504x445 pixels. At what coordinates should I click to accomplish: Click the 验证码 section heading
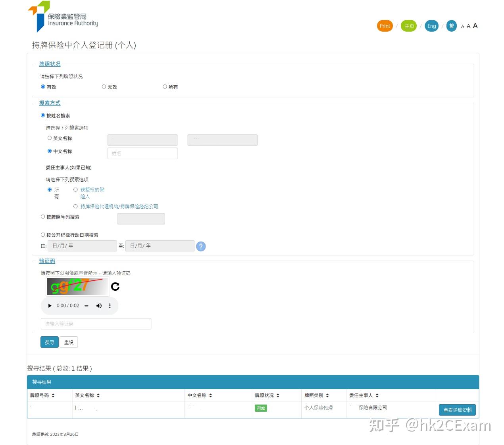coord(47,261)
